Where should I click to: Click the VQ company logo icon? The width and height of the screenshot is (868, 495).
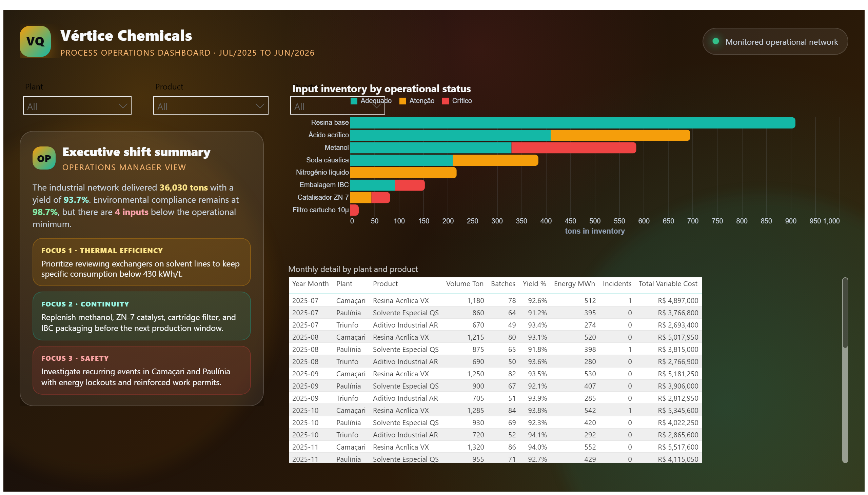(35, 41)
